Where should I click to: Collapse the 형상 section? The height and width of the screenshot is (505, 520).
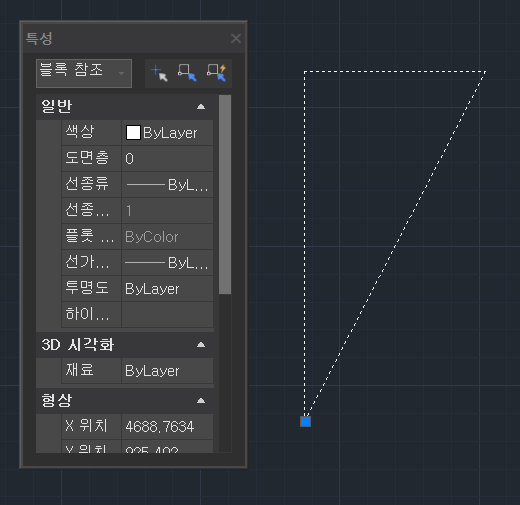point(201,401)
